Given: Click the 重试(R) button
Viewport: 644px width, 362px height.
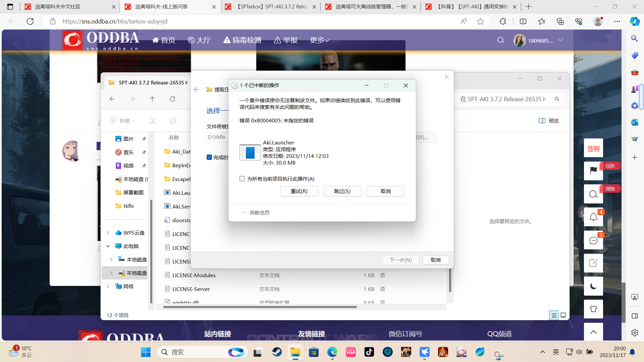Looking at the screenshot, I should click(299, 191).
